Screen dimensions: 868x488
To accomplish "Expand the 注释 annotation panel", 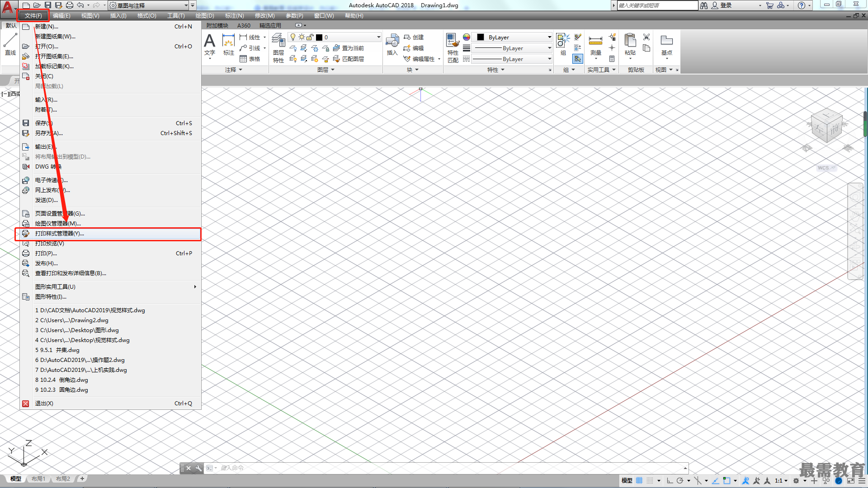I will (234, 70).
